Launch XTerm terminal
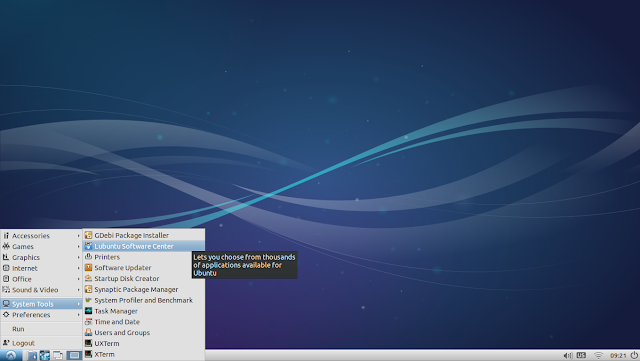 144,354
